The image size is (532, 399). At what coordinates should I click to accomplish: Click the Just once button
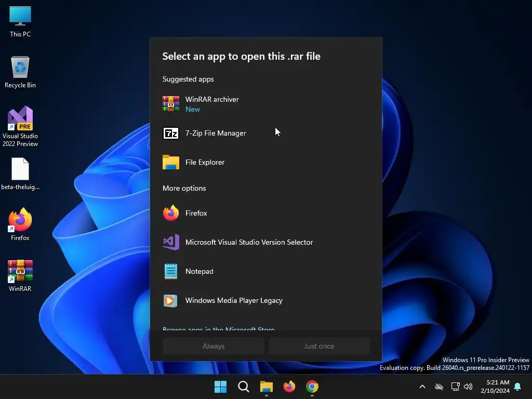[320, 346]
